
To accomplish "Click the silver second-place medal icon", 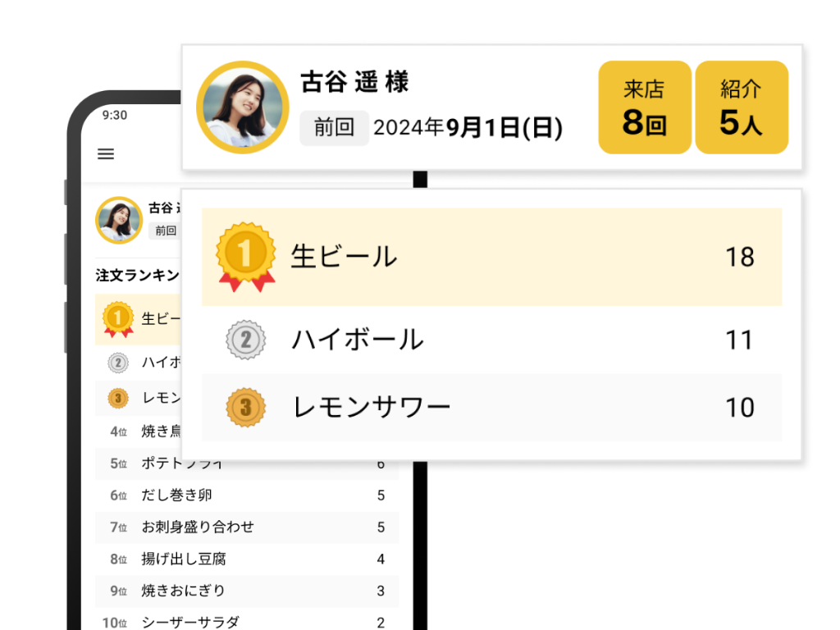I will pyautogui.click(x=244, y=340).
